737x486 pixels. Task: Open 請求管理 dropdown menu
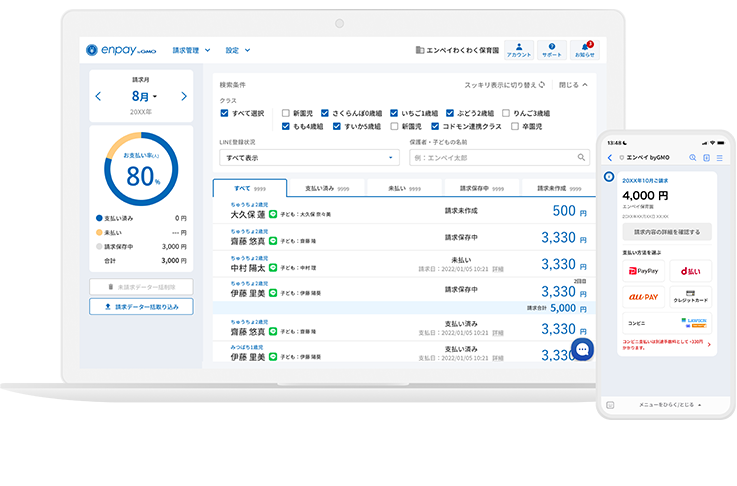point(191,50)
